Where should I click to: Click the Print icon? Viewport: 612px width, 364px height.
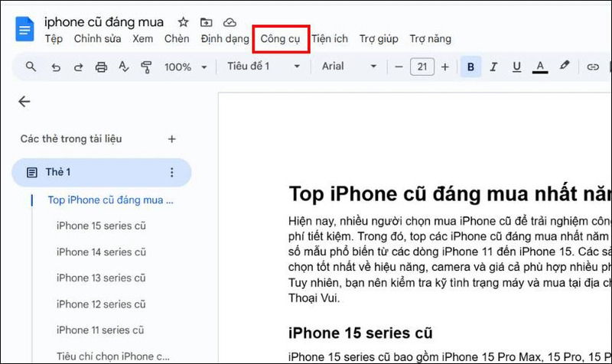[x=101, y=67]
